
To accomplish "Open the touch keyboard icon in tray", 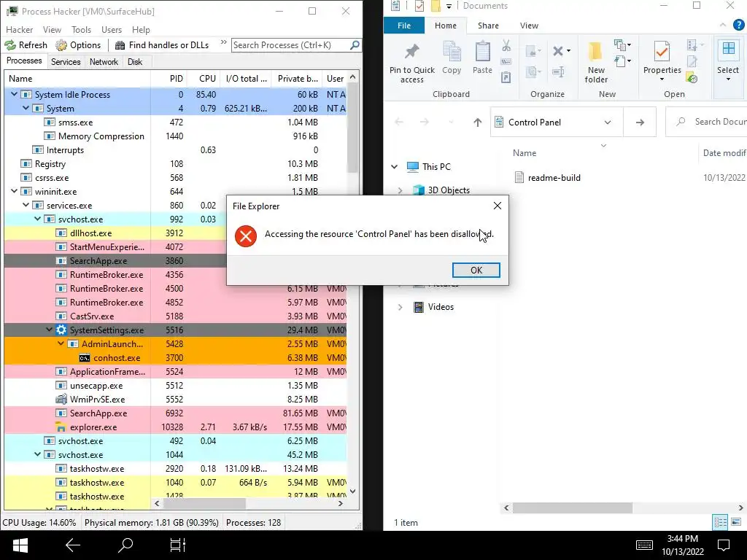I will pyautogui.click(x=644, y=545).
